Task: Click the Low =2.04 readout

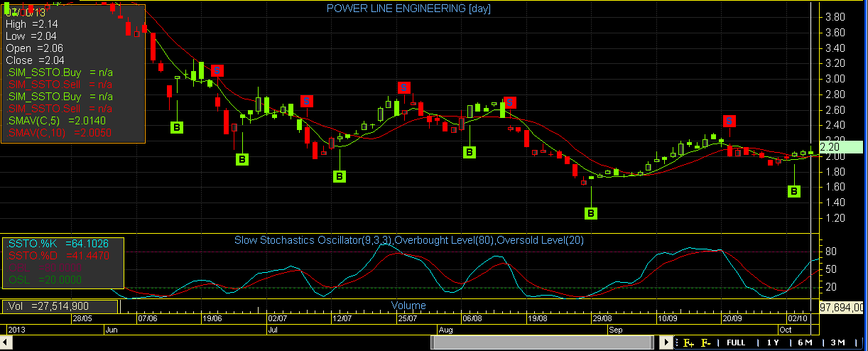Action: (x=31, y=36)
